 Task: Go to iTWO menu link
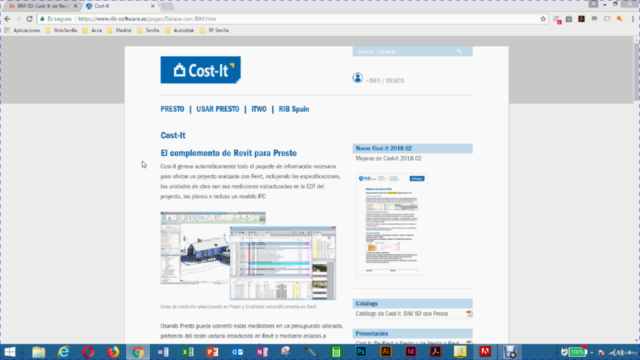259,109
